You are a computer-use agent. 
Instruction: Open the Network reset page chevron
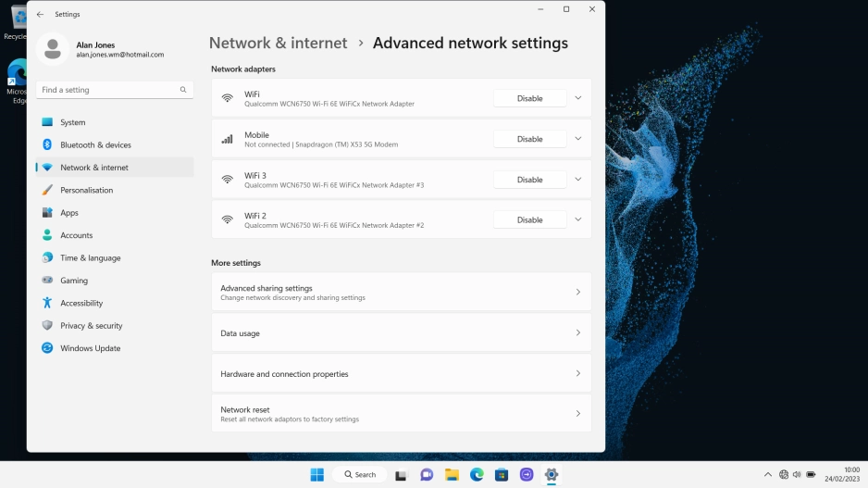(578, 414)
